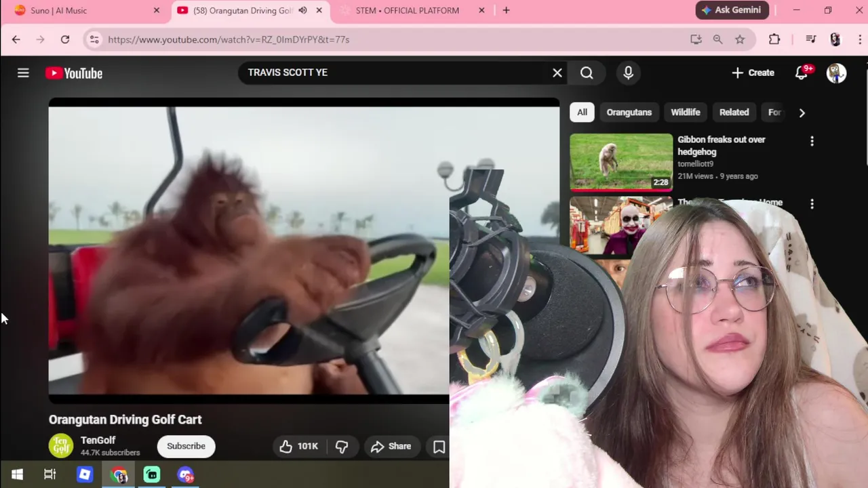Open the Windows Start menu

17,474
